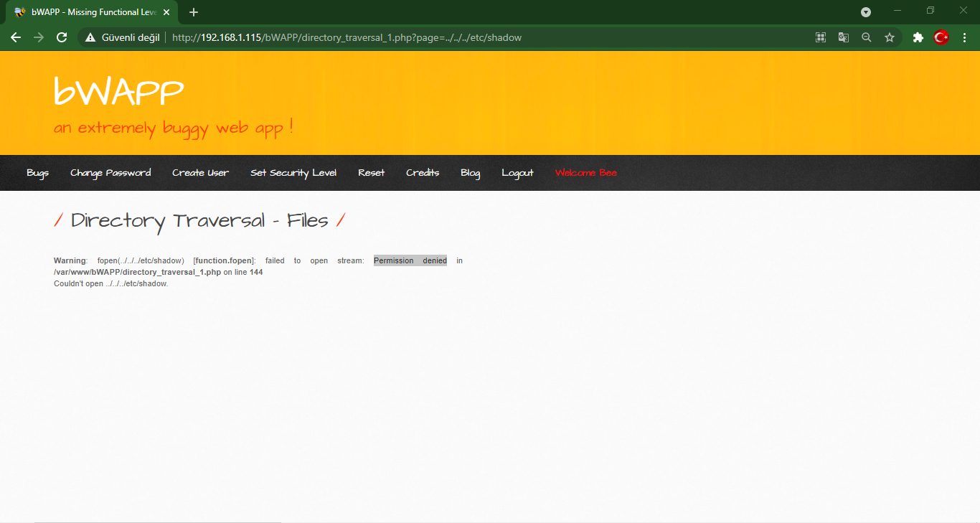The width and height of the screenshot is (980, 523).
Task: Click the Directory Traversal - Files heading
Action: tap(199, 220)
